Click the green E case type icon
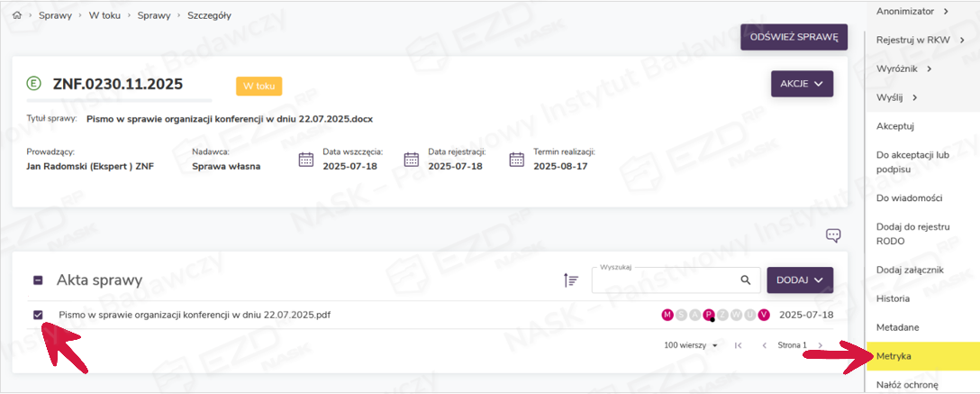The image size is (980, 394). (34, 84)
